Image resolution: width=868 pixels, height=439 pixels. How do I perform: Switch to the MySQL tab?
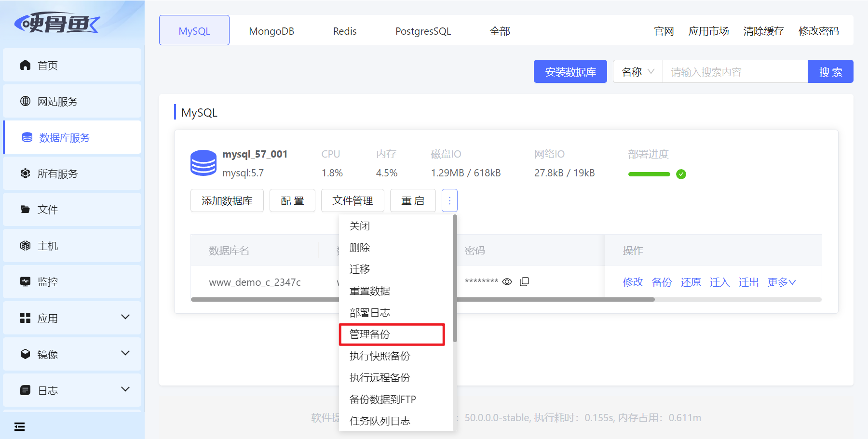(x=194, y=30)
